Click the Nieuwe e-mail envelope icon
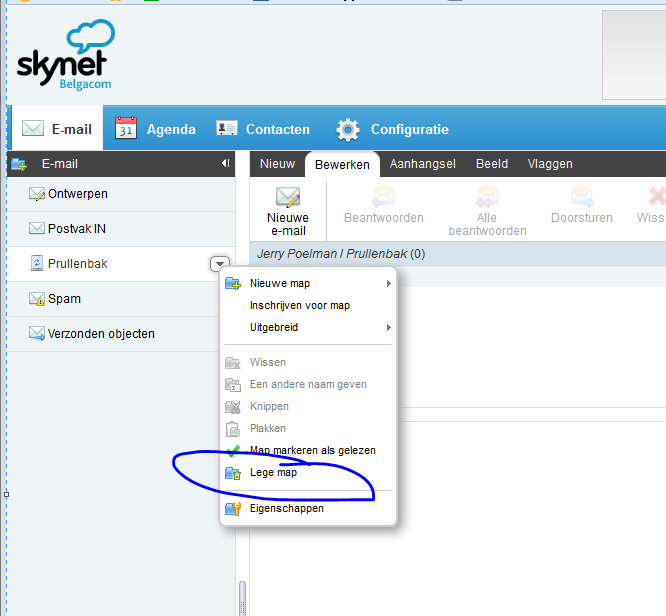The image size is (666, 616). pos(288,196)
